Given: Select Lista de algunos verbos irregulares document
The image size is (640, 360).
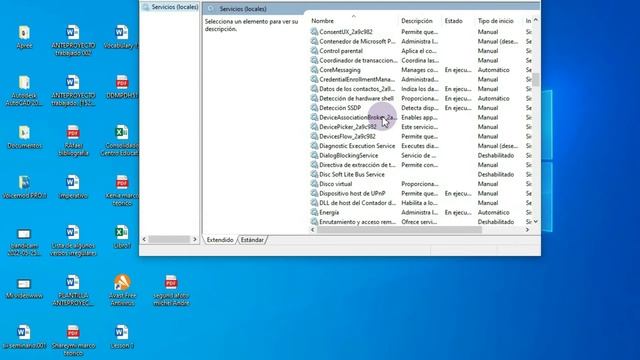Looking at the screenshot, I should click(73, 233).
